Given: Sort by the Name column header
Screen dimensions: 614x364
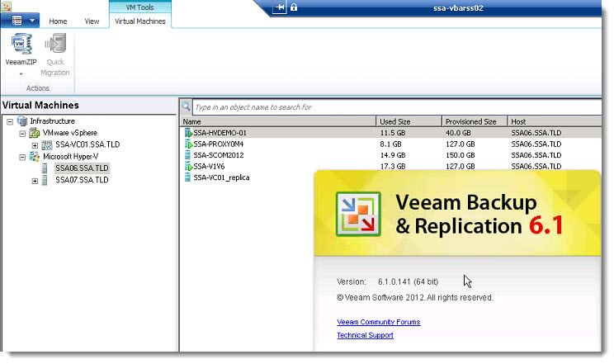Looking at the screenshot, I should [278, 121].
